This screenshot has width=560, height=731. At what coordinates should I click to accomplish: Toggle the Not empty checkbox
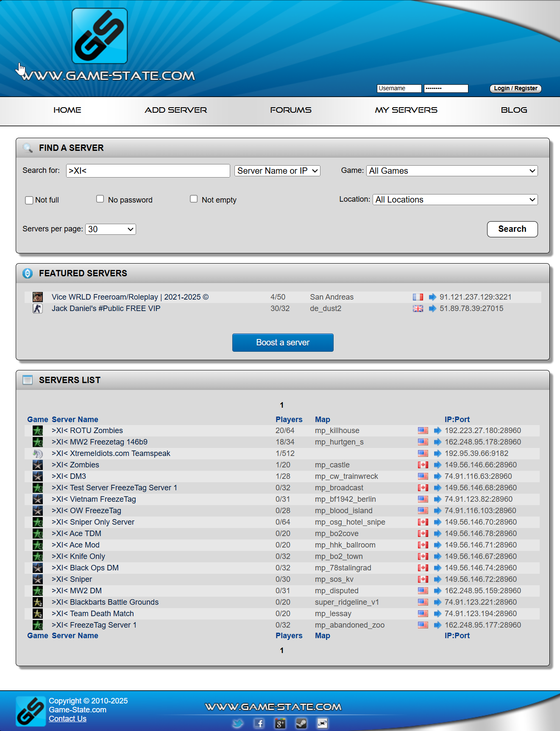[194, 199]
